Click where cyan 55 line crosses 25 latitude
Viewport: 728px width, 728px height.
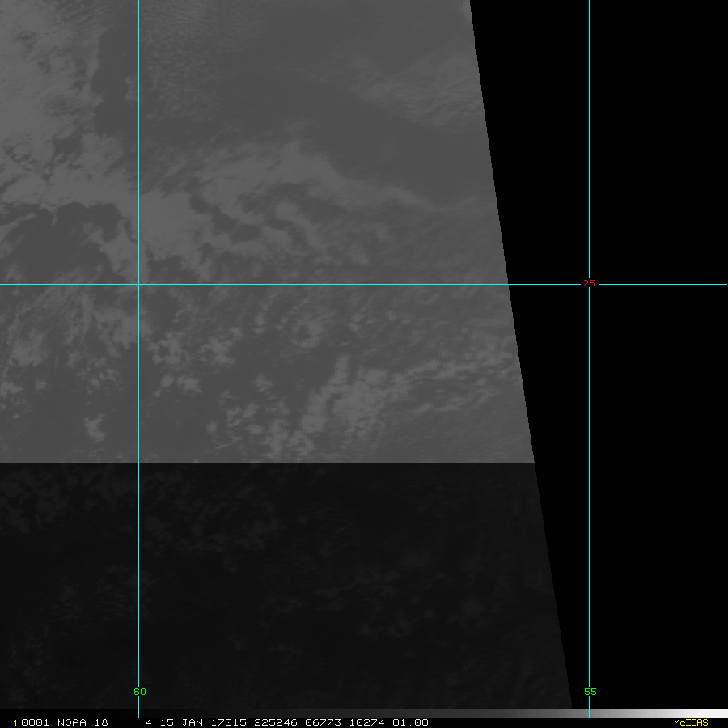pos(589,284)
